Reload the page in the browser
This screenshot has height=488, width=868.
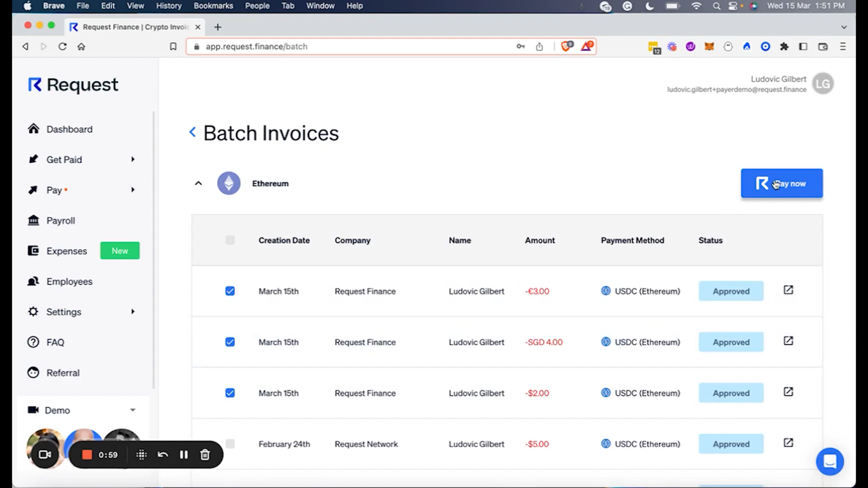coord(62,47)
